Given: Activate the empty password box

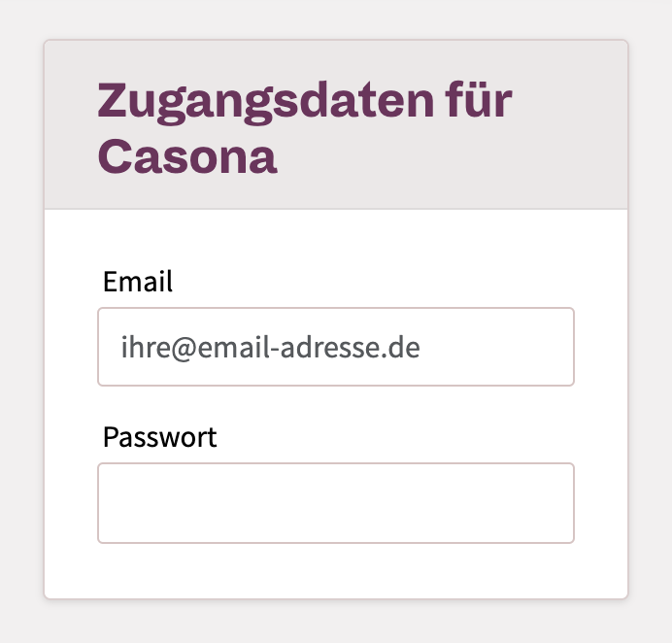Looking at the screenshot, I should click(336, 503).
